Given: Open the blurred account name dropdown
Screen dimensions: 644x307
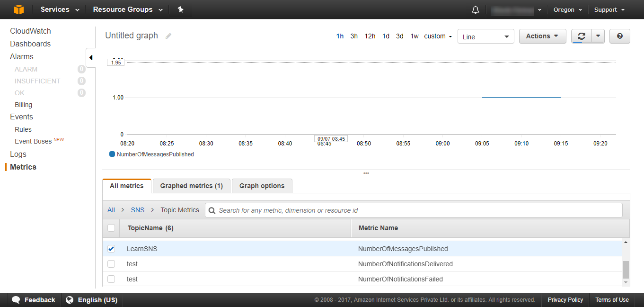Looking at the screenshot, I should coord(516,10).
